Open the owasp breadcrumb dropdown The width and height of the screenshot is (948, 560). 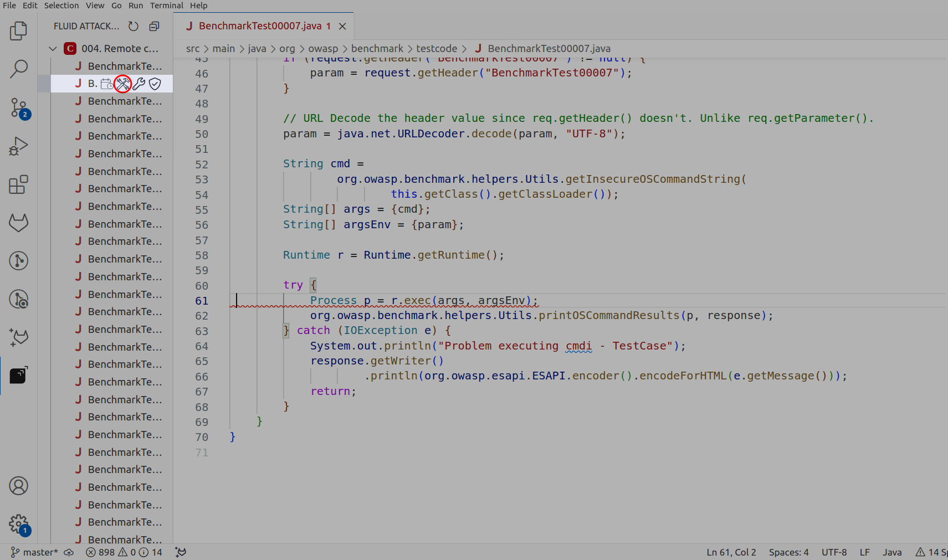click(x=323, y=49)
